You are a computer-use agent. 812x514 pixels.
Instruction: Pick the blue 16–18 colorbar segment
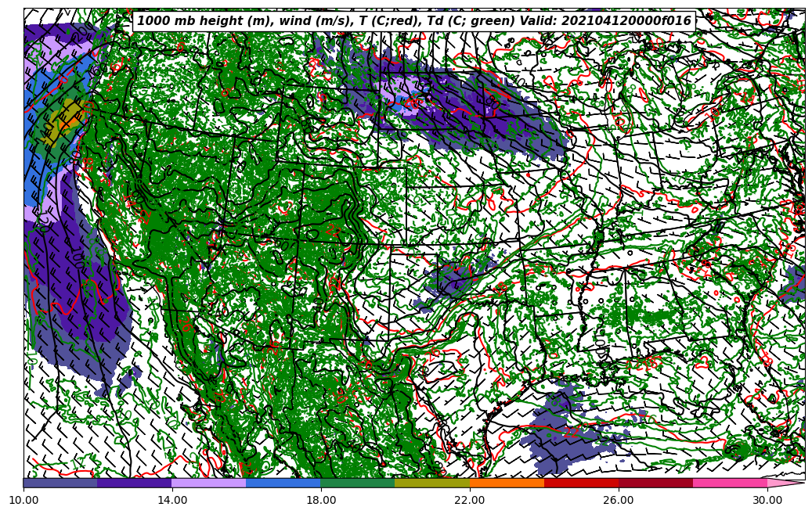283,483
